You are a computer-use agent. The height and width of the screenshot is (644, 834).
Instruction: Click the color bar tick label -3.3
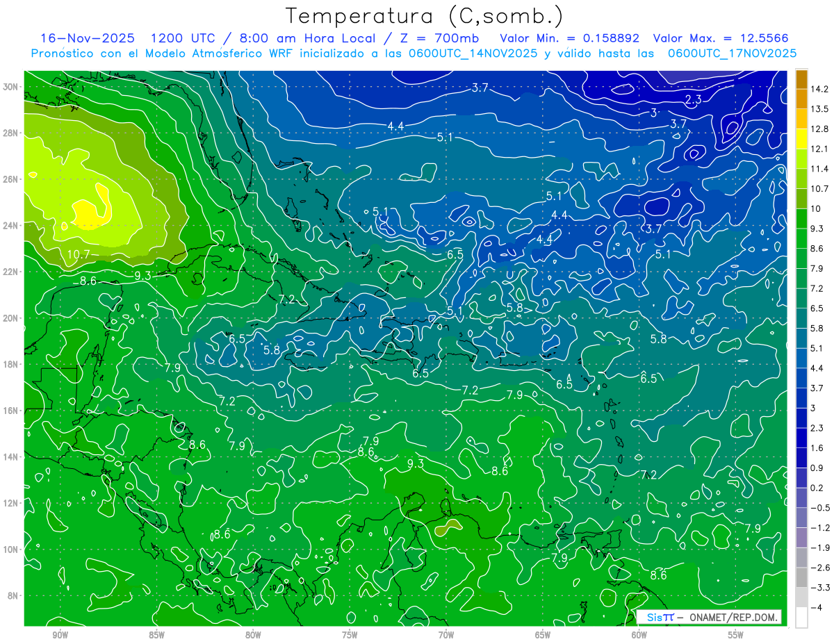821,588
